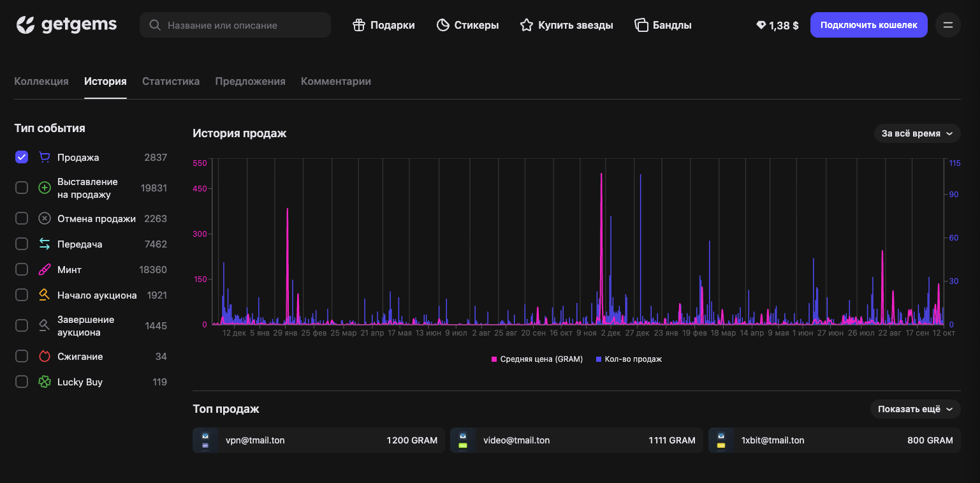This screenshot has width=980, height=483.
Task: Click the star icon next to Купить звезды
Action: (527, 26)
